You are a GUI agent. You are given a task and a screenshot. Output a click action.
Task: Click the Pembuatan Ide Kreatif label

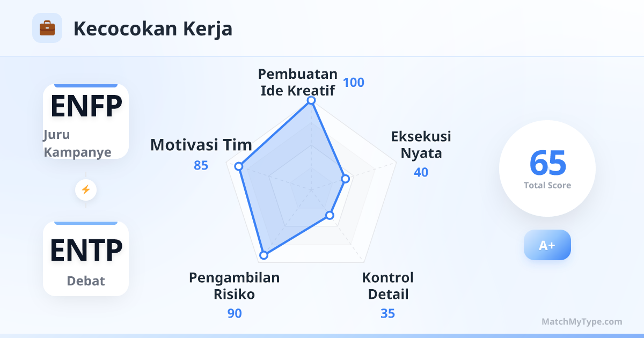298,82
